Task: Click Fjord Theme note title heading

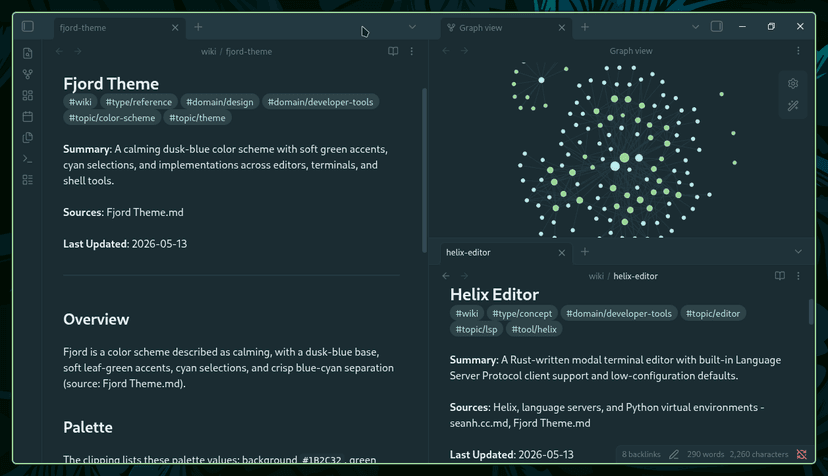Action: 111,83
